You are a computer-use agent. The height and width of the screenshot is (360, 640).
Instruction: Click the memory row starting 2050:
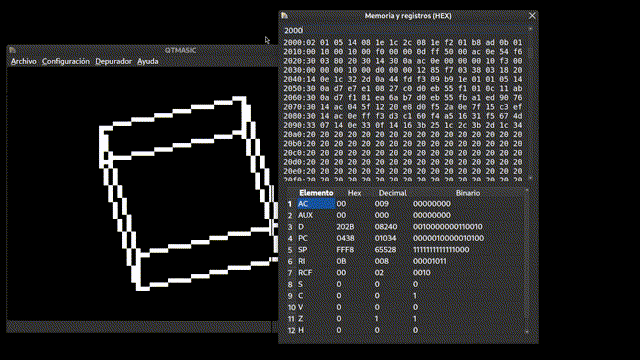pos(403,88)
